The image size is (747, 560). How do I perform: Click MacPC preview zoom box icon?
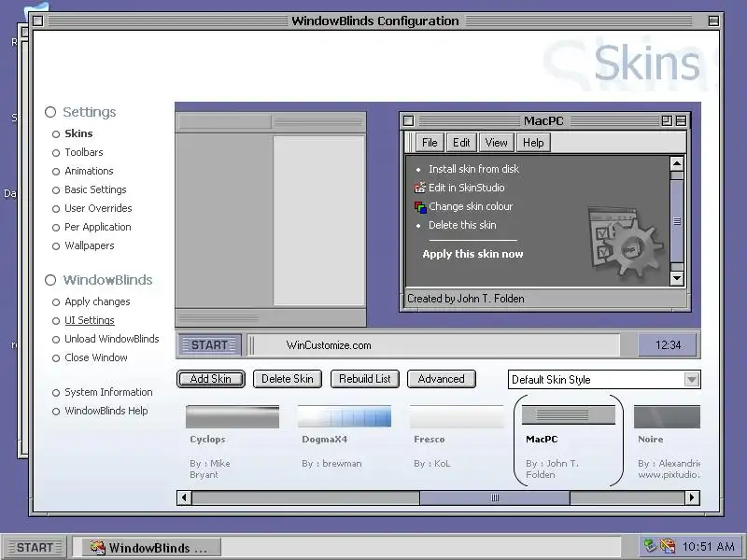pos(667,120)
